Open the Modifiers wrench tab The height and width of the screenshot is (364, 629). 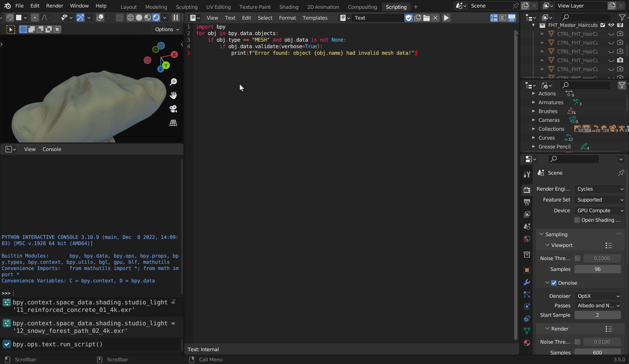click(x=527, y=282)
